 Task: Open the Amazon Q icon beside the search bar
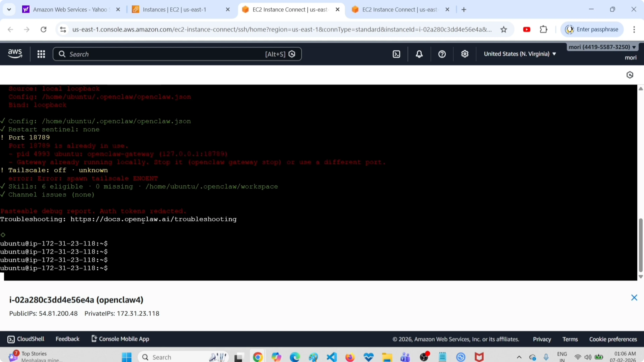pos(292,54)
